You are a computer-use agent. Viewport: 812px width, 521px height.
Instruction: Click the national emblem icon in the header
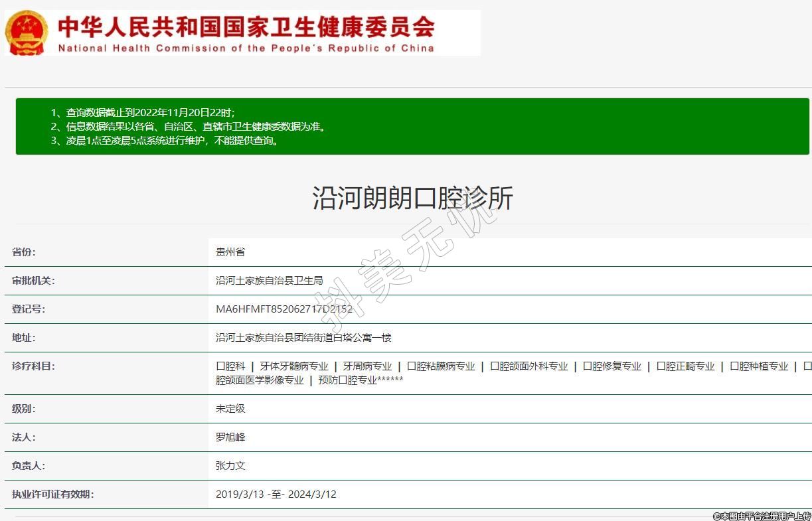click(27, 33)
